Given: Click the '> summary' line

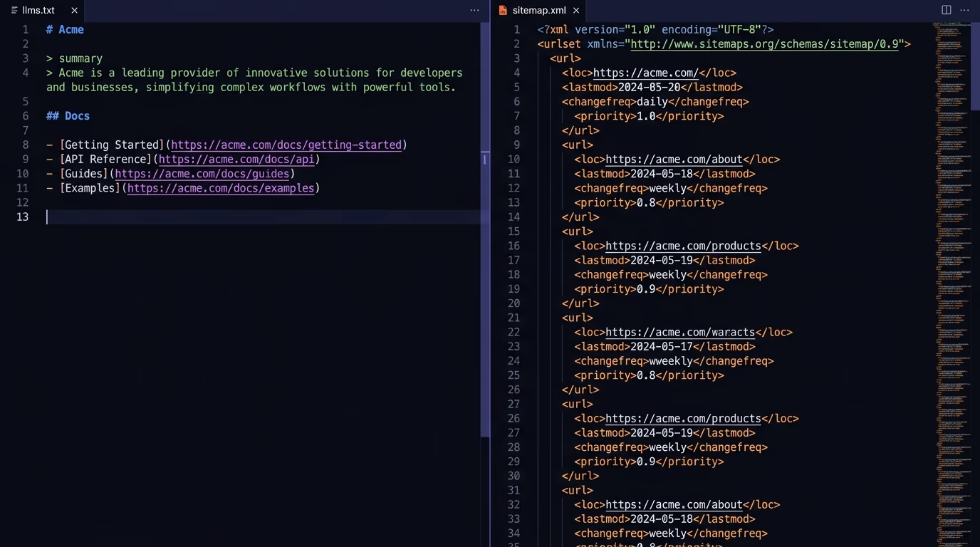Looking at the screenshot, I should pyautogui.click(x=74, y=58).
